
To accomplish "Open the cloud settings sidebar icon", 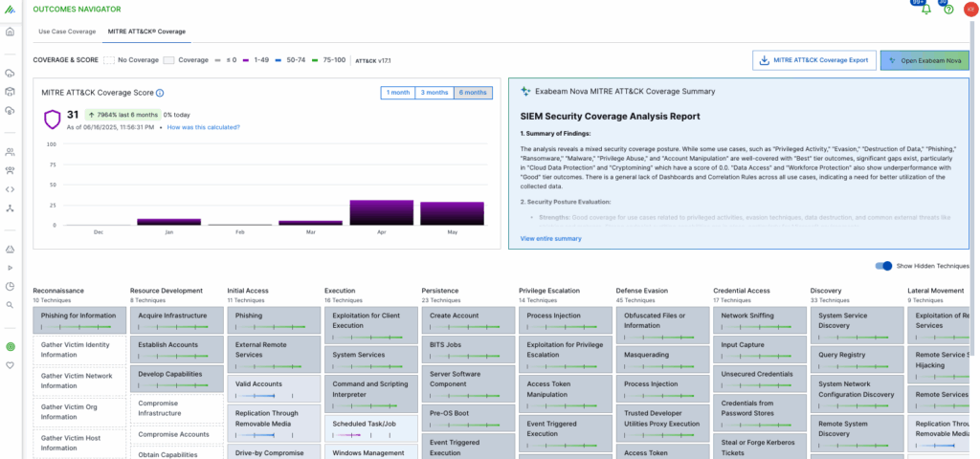I will 10,111.
